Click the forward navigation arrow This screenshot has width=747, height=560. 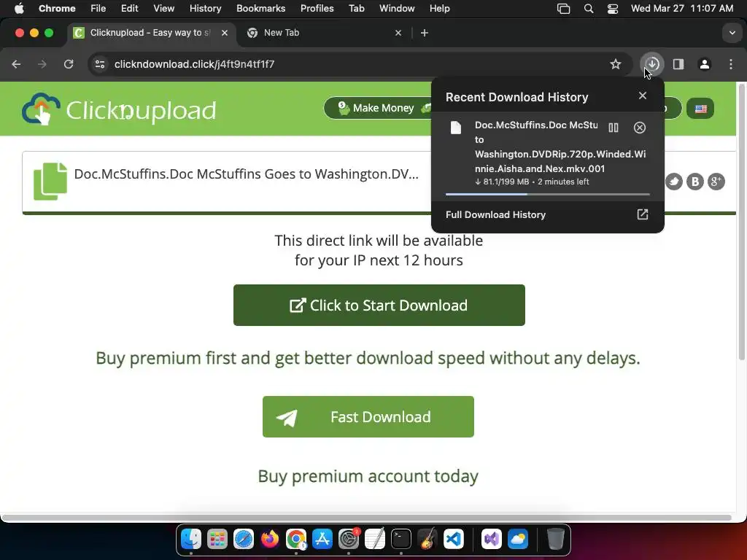click(42, 64)
